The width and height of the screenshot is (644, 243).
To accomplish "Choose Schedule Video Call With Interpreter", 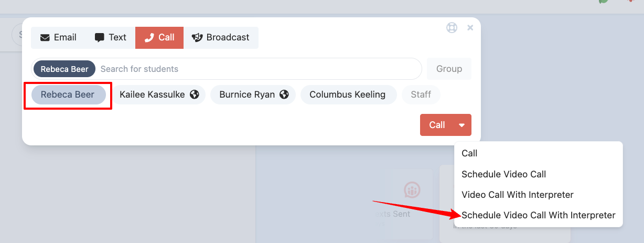I will tap(538, 215).
